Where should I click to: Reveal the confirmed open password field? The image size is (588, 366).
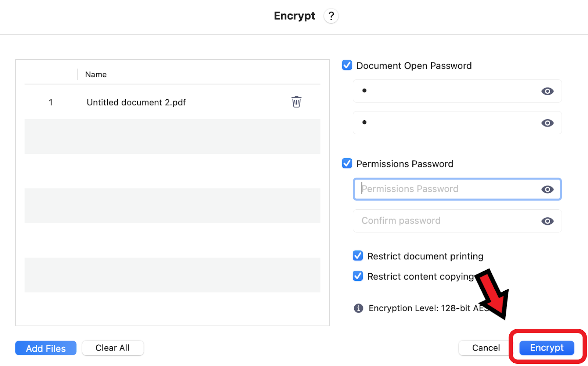(x=547, y=123)
